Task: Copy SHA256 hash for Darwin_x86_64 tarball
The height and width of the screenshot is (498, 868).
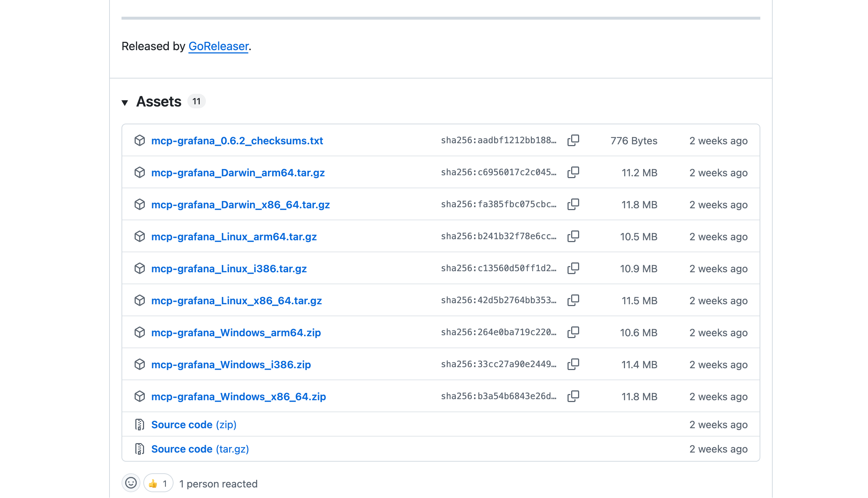Action: click(x=573, y=204)
